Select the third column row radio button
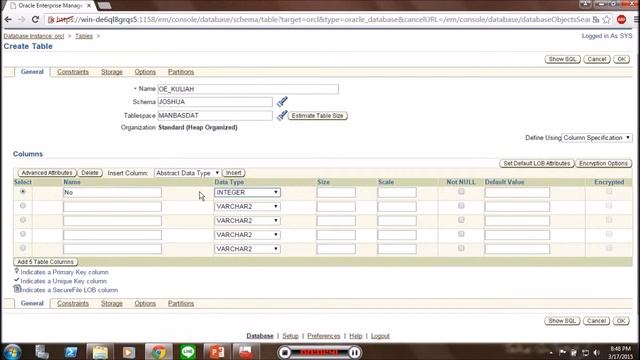This screenshot has width=640, height=360. coord(23,220)
